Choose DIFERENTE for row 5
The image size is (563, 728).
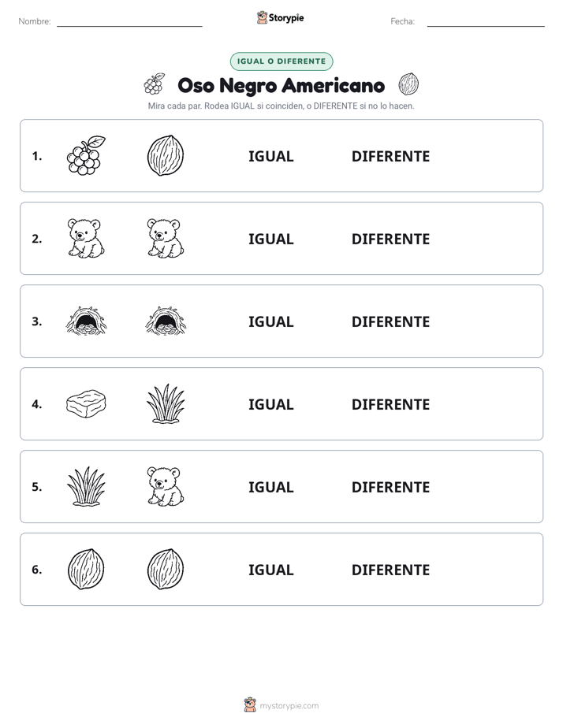tap(390, 487)
